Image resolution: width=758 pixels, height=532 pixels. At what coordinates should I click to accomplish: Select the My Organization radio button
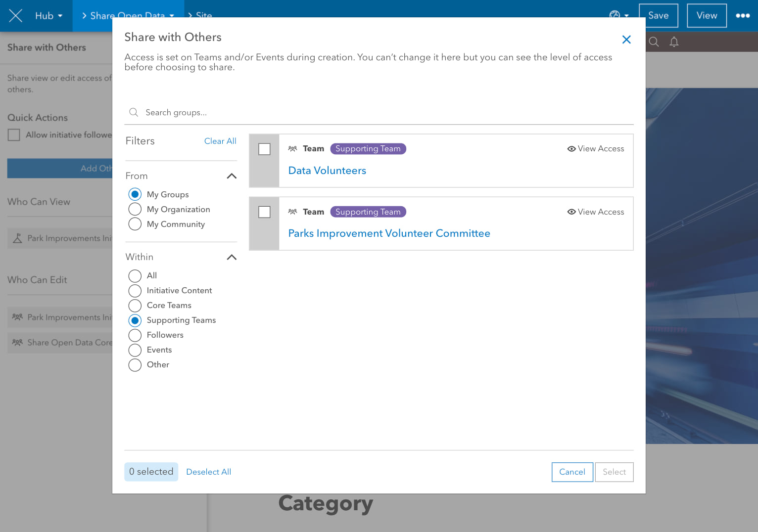tap(135, 209)
